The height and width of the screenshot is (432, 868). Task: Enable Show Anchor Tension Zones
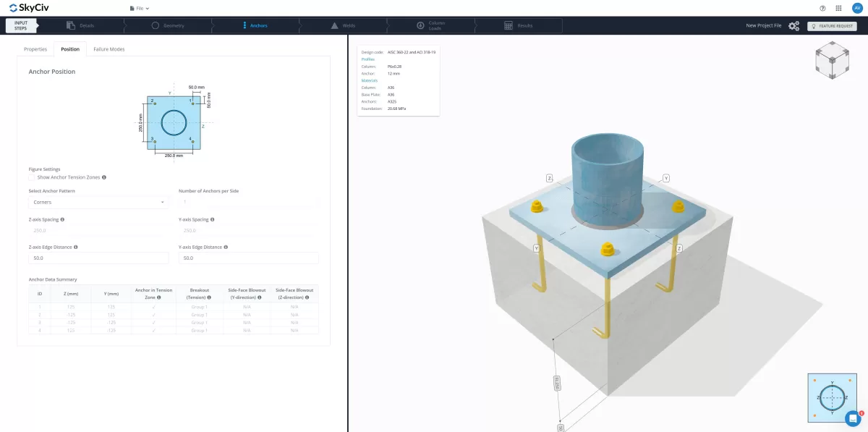30,177
